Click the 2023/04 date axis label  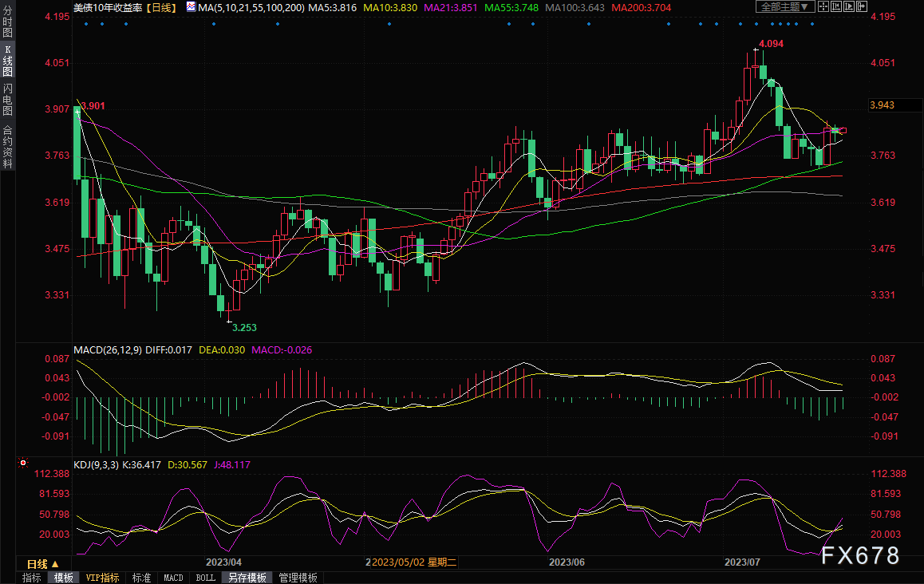coord(223,562)
